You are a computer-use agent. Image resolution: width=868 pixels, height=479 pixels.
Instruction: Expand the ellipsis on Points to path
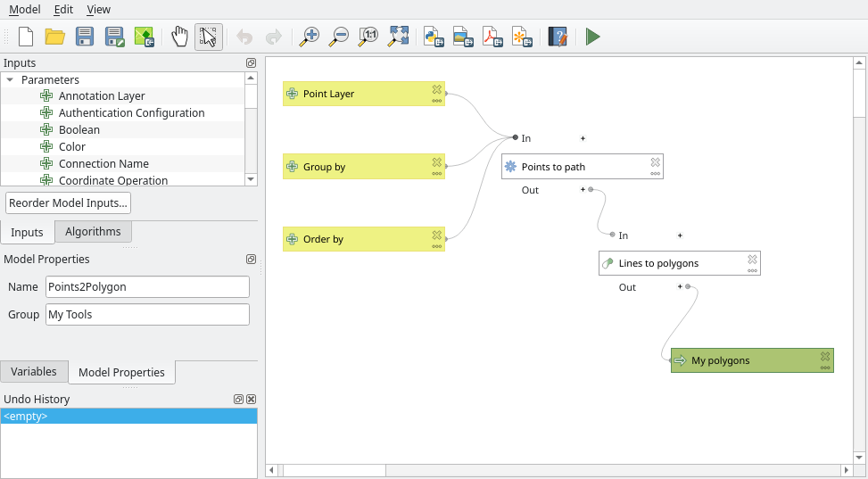(655, 174)
